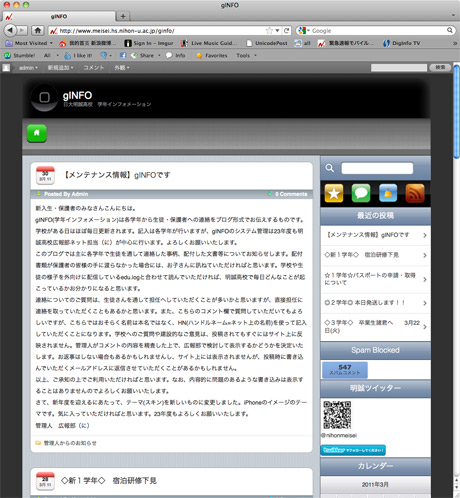
Task: Click the green home icon button
Action: (x=37, y=133)
